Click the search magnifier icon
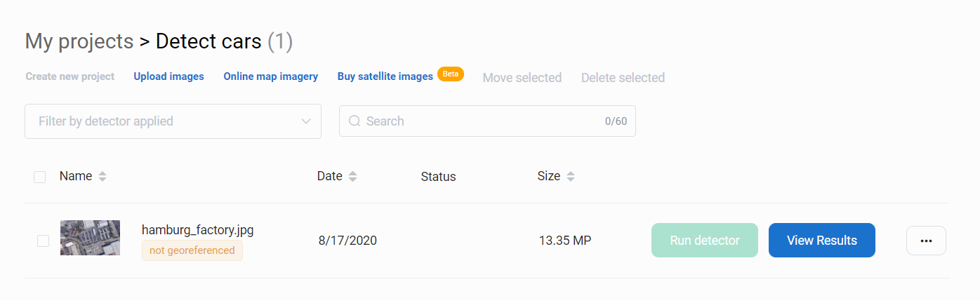Viewport: 980px width, 303px height. 354,121
